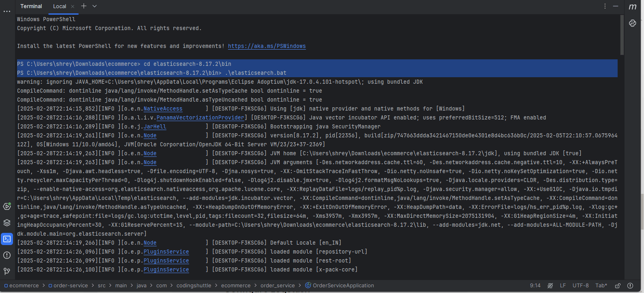Click the terminal vertical scrollbar thumb
Screen dimensions: 644x293
point(622,35)
